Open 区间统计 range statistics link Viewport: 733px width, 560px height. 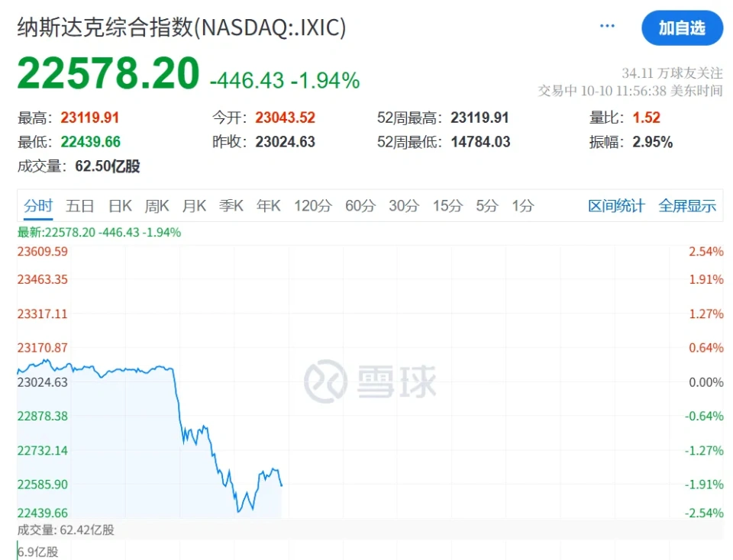pos(616,206)
